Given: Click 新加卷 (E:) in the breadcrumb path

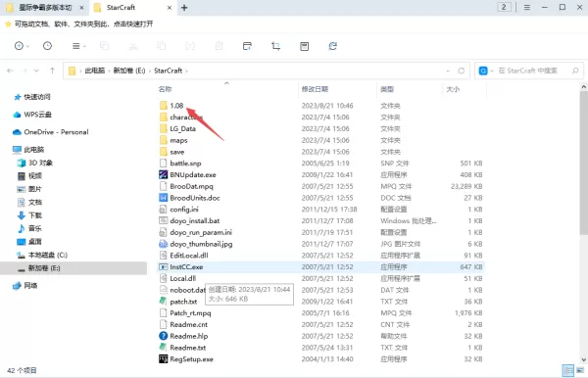Looking at the screenshot, I should tap(129, 71).
